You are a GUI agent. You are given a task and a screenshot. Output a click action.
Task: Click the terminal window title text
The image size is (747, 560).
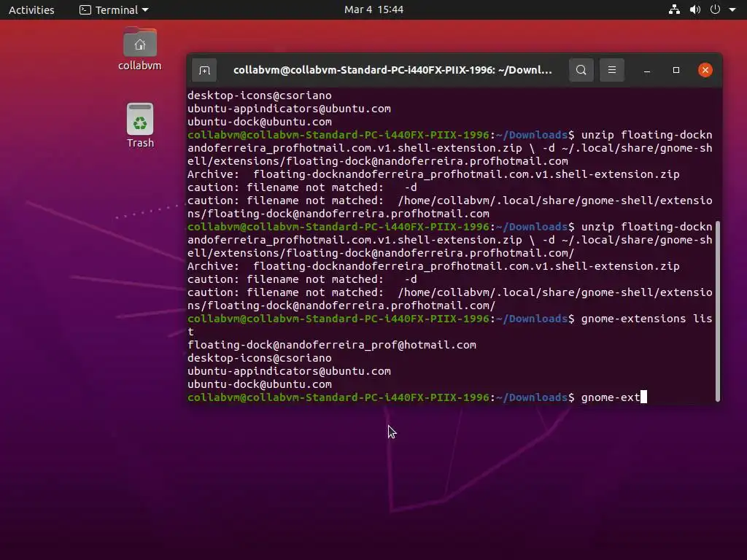[x=392, y=70]
